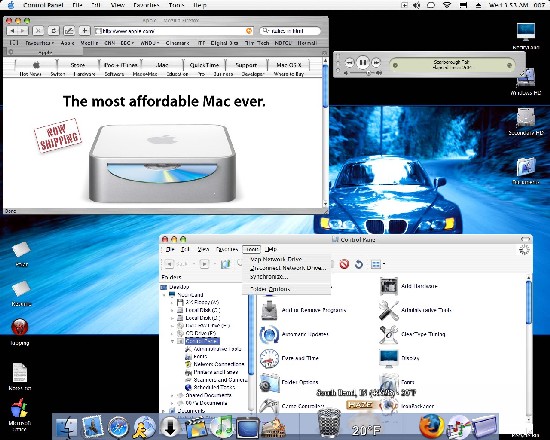Click the Support tab on Apple page
Image resolution: width=550 pixels, height=440 pixels.
tap(246, 65)
